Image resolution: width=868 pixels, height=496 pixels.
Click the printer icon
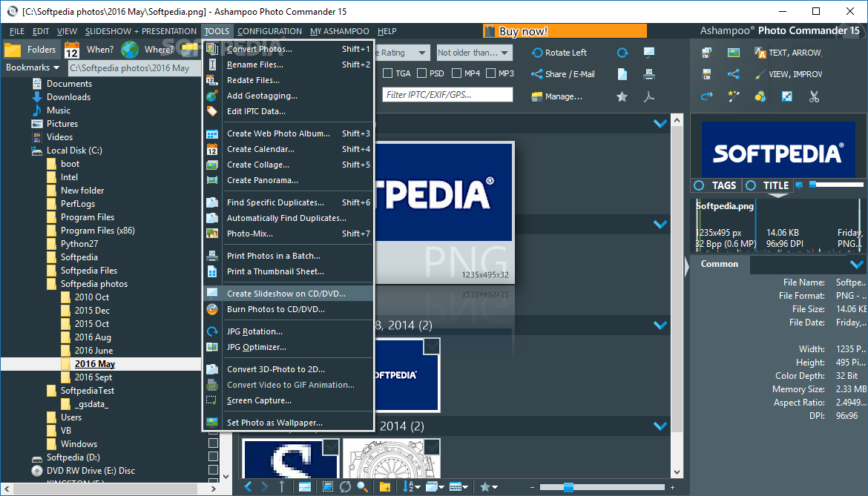click(x=649, y=74)
